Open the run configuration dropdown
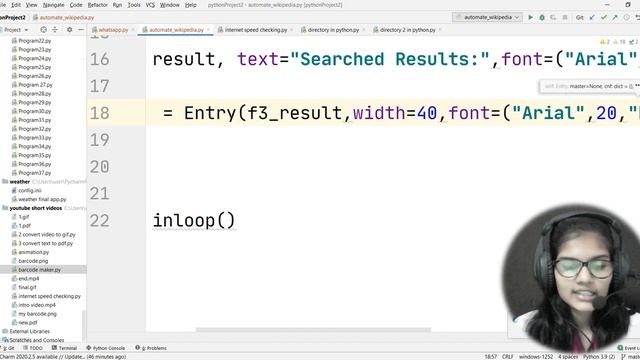The height and width of the screenshot is (360, 640). pyautogui.click(x=487, y=18)
